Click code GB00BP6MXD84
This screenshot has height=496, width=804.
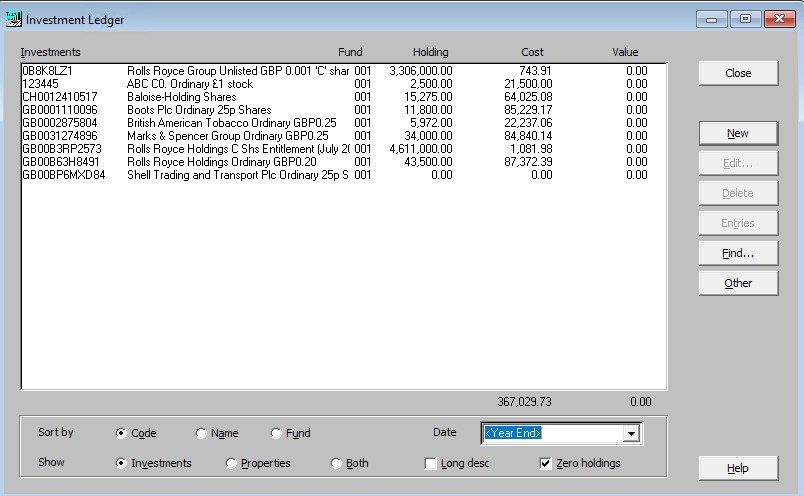(x=64, y=175)
